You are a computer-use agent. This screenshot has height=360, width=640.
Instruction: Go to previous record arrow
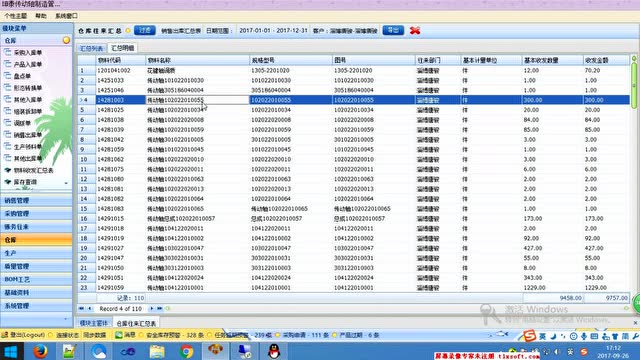(90, 309)
